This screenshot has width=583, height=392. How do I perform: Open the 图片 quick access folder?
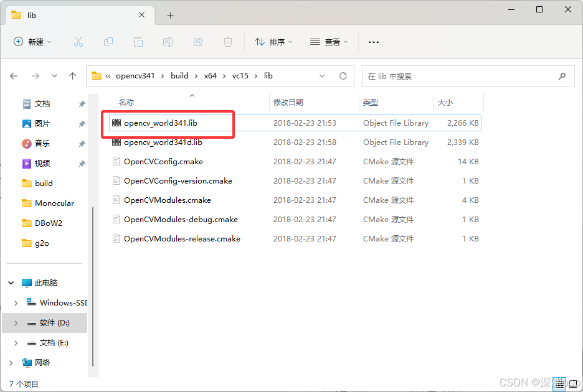pos(36,124)
